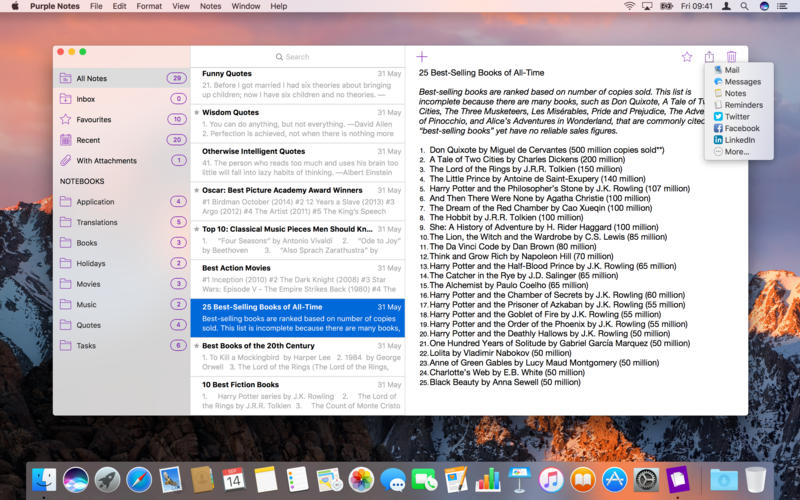This screenshot has width=800, height=500.
Task: Open the Inbox folder
Action: [x=121, y=98]
